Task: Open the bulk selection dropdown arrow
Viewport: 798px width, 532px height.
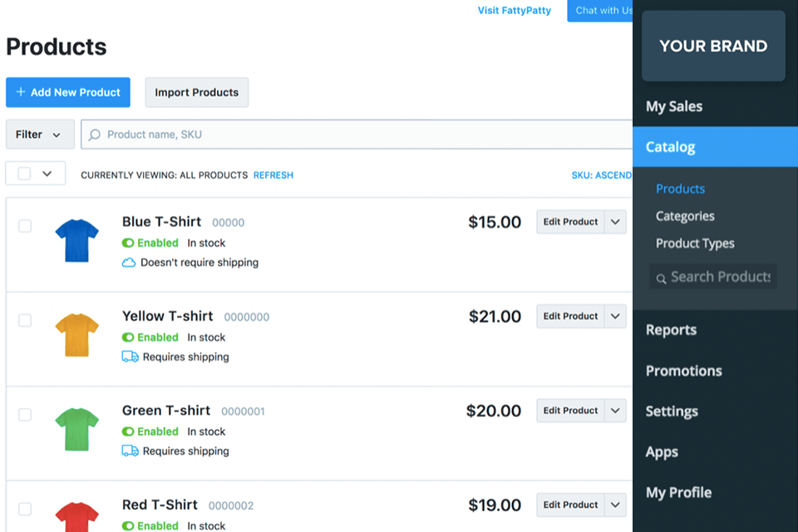Action: [46, 173]
